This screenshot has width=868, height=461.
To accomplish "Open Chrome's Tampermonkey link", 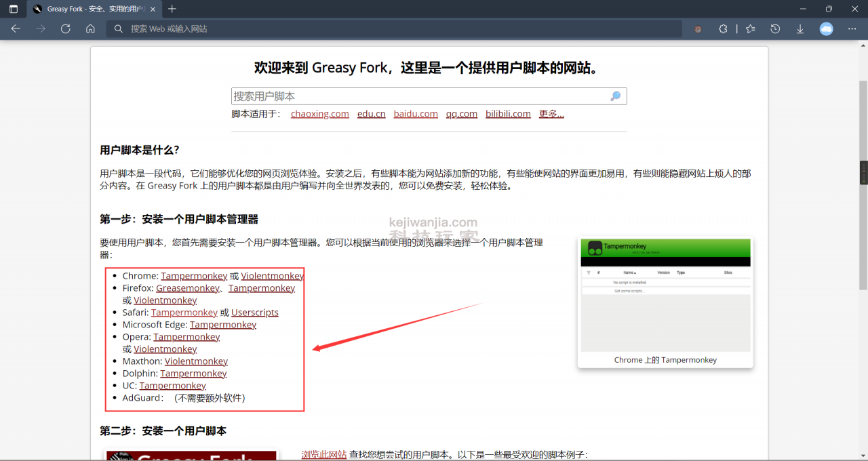I will 194,276.
